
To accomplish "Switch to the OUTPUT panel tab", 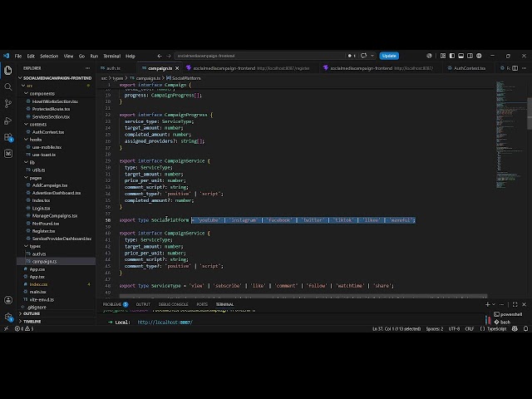I will point(143,304).
